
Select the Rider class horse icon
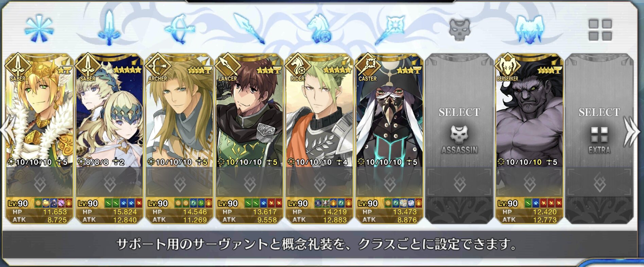(x=319, y=29)
